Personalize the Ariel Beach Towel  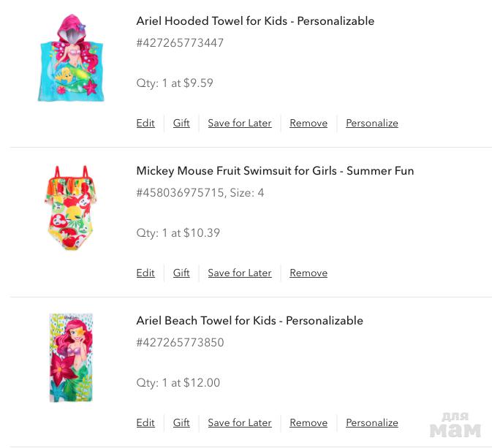pos(371,422)
